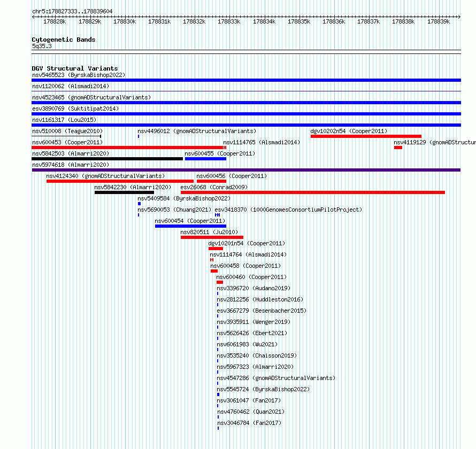
Task: Click nsv4496012 (gnomADStructuralVariants) label
Action: coord(197,131)
